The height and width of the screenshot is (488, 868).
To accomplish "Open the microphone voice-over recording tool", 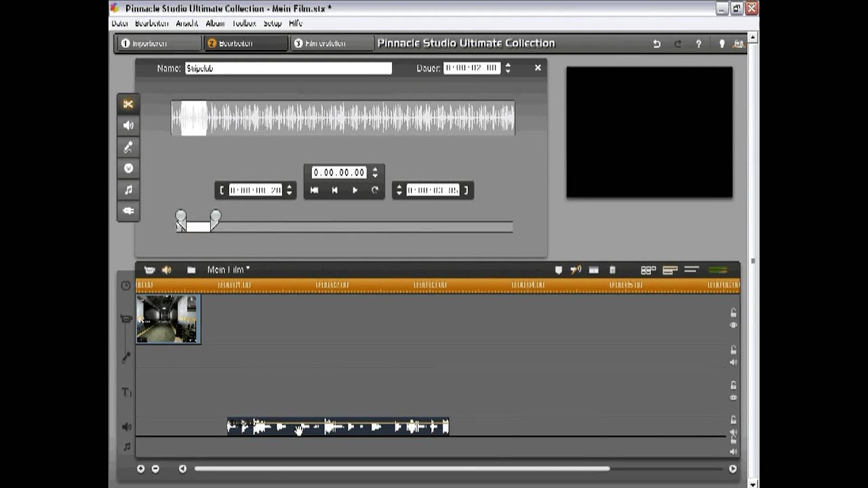I will tap(128, 147).
